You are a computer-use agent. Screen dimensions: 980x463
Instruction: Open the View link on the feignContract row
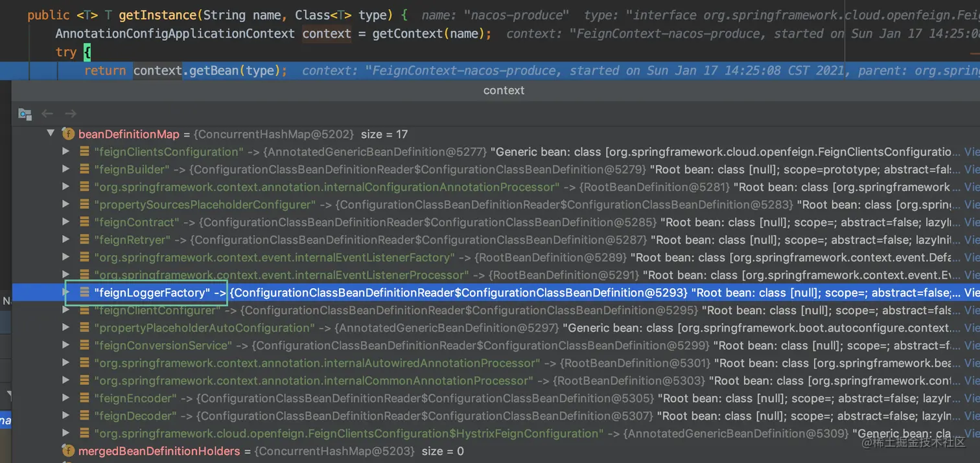click(x=972, y=222)
